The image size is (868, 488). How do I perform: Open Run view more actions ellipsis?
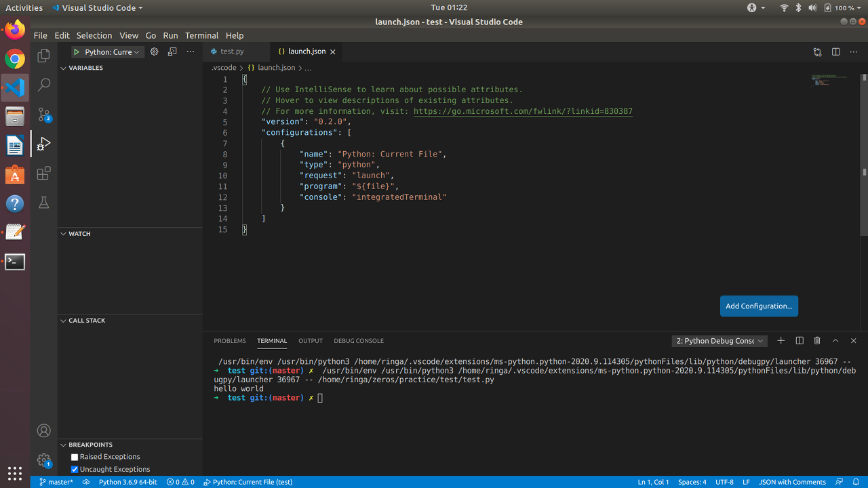(191, 52)
